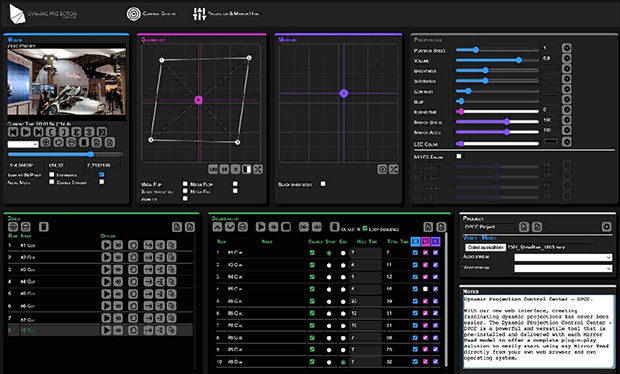Enable the MHFX checkbox in Properties
The width and height of the screenshot is (620, 374).
coord(459,156)
